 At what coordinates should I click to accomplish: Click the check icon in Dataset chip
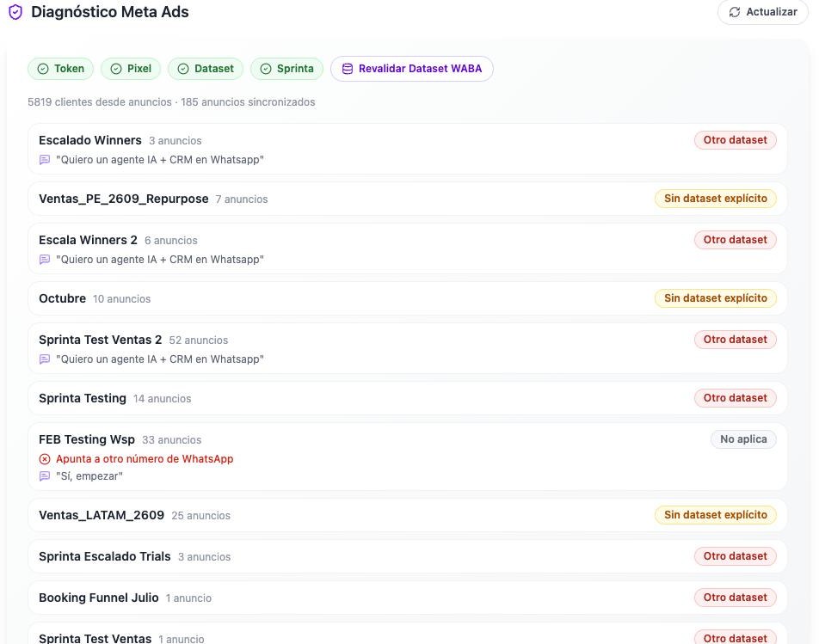click(x=183, y=69)
